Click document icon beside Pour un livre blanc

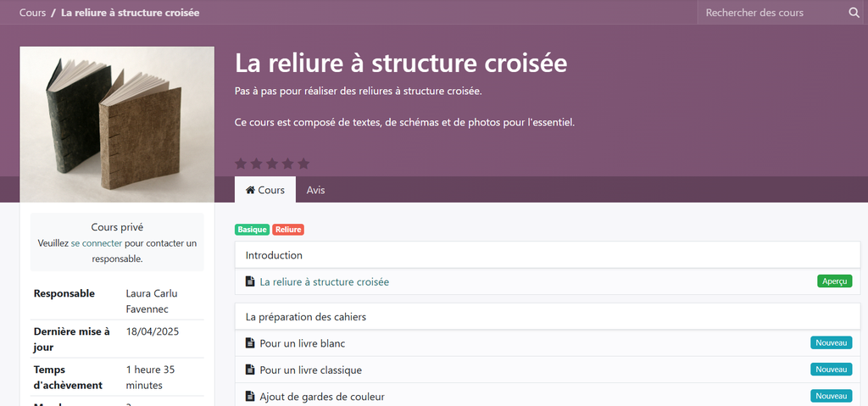(250, 343)
